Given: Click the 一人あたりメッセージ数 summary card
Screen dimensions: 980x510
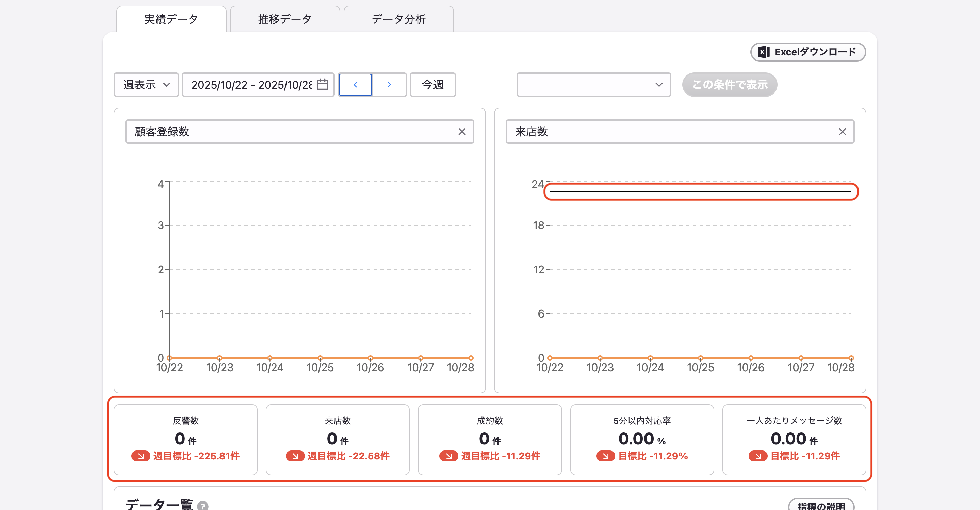Looking at the screenshot, I should coord(794,439).
